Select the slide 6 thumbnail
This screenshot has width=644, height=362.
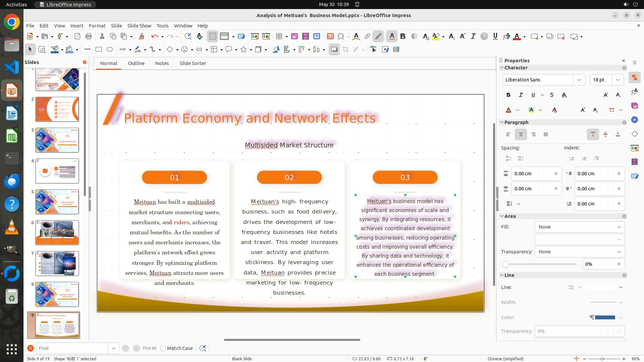[57, 233]
